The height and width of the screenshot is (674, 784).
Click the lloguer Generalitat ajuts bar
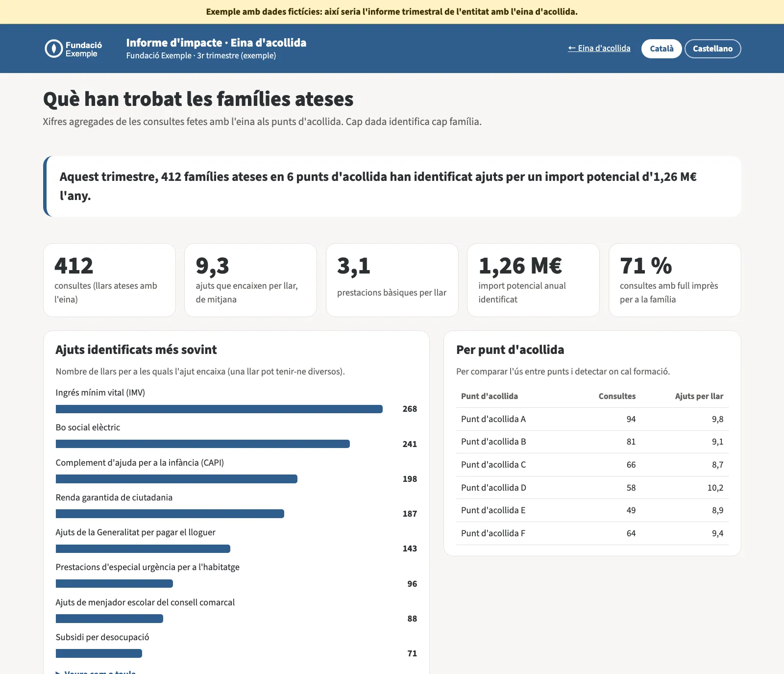click(143, 549)
